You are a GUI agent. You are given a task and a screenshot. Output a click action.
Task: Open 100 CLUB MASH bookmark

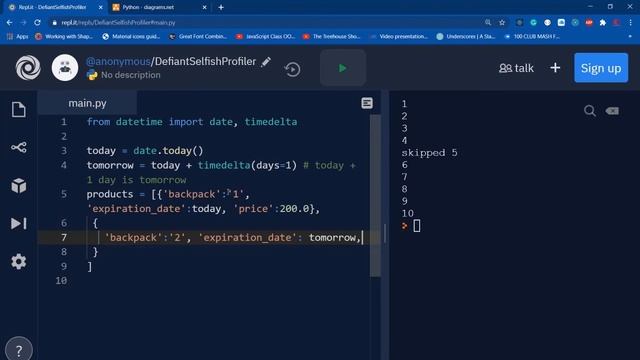(532, 36)
